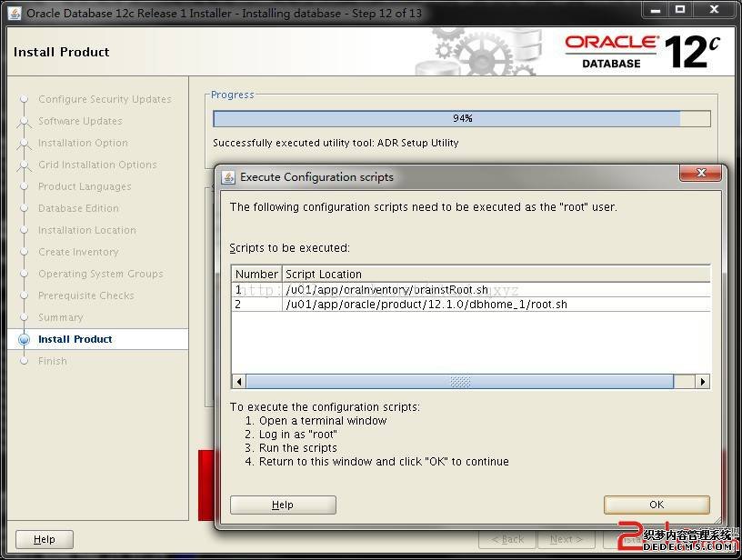Image resolution: width=742 pixels, height=560 pixels.
Task: Open Help in the main installer window
Action: coord(44,539)
